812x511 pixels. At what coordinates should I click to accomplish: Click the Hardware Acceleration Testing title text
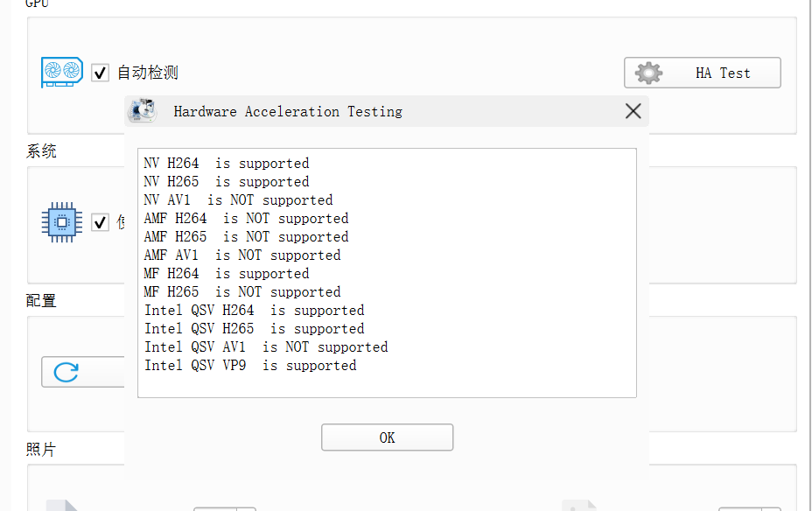point(288,111)
